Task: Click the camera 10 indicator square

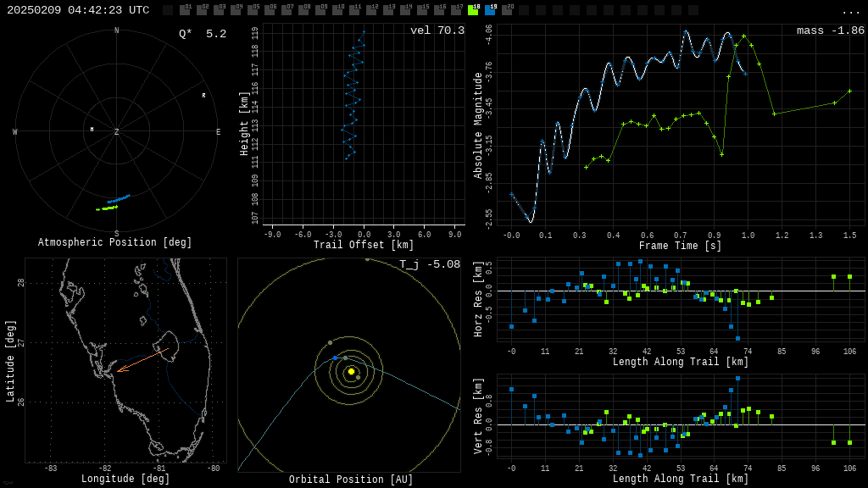Action: tap(337, 10)
